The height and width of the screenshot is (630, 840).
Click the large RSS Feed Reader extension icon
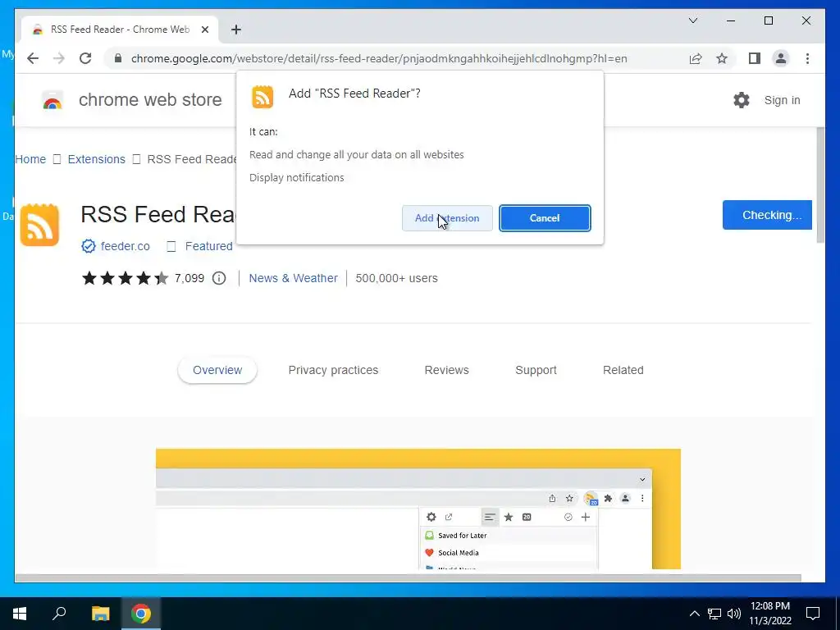pos(39,225)
